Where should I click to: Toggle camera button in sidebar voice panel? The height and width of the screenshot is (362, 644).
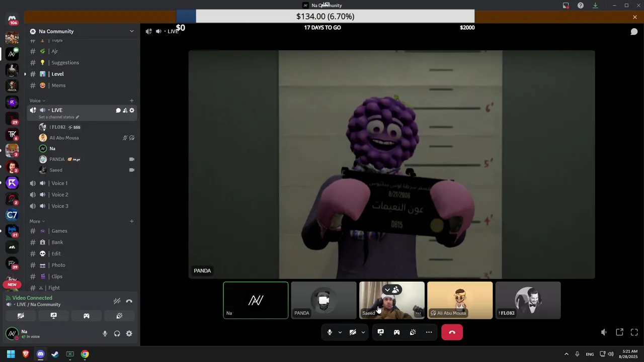tap(21, 316)
